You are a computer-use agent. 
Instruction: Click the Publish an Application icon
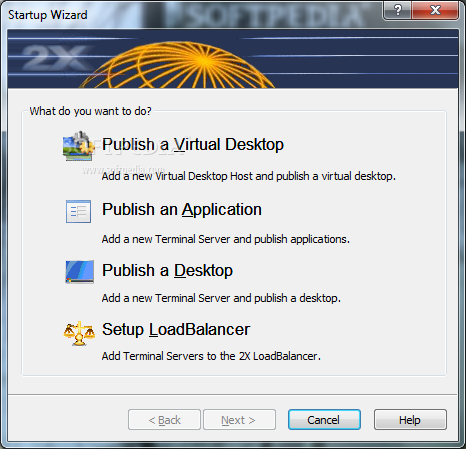[78, 211]
